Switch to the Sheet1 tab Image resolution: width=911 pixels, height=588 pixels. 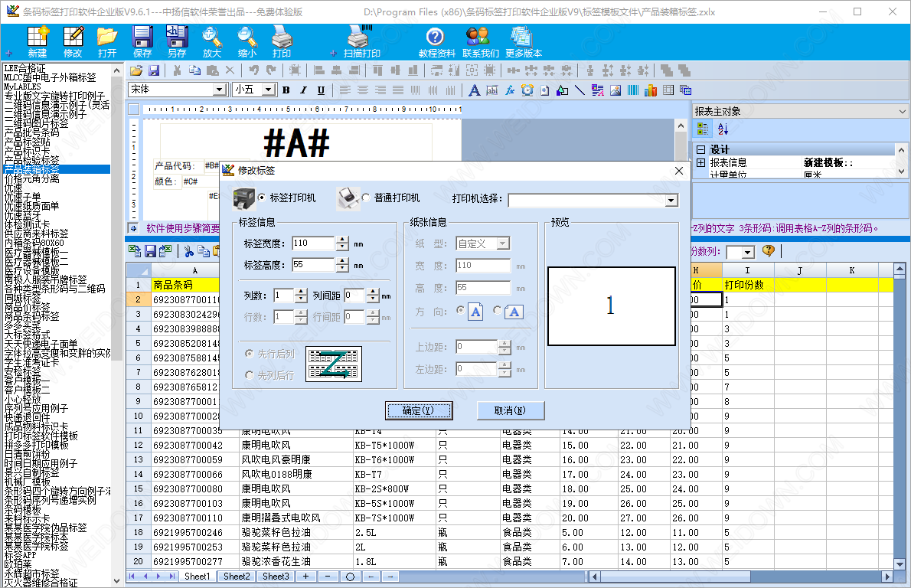pos(197,577)
